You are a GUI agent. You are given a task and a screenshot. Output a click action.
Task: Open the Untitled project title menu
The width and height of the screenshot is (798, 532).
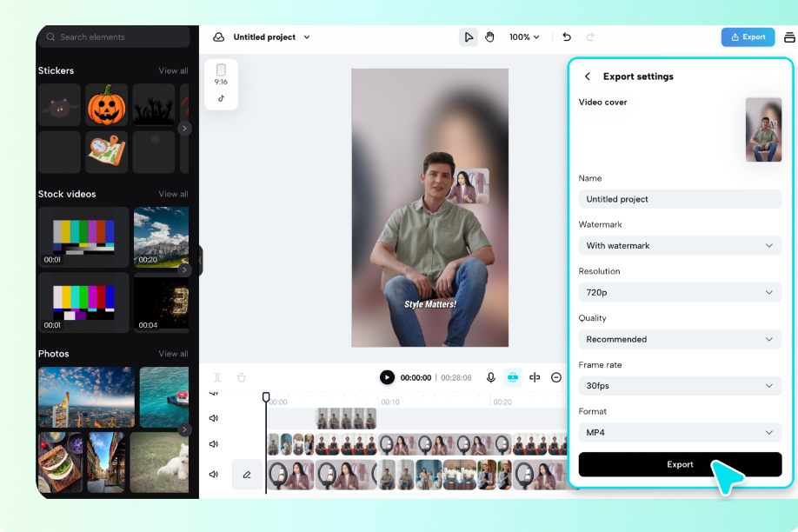pyautogui.click(x=271, y=37)
